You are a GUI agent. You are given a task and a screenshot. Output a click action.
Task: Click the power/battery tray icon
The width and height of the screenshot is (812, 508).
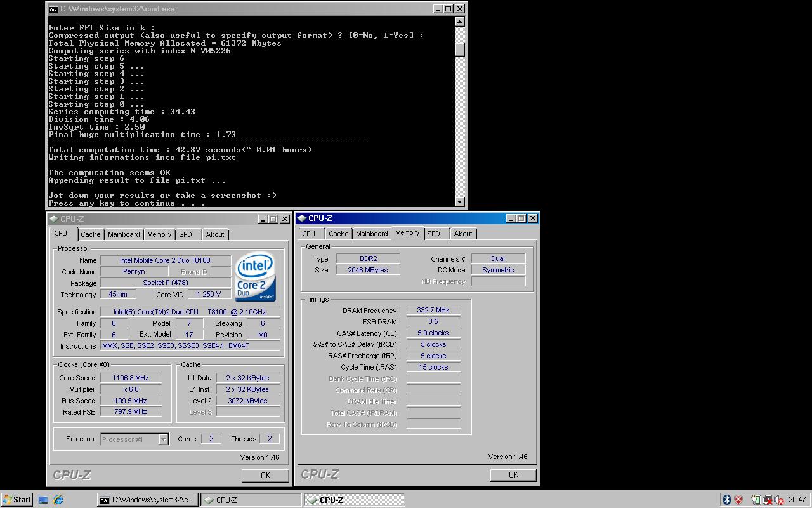756,500
